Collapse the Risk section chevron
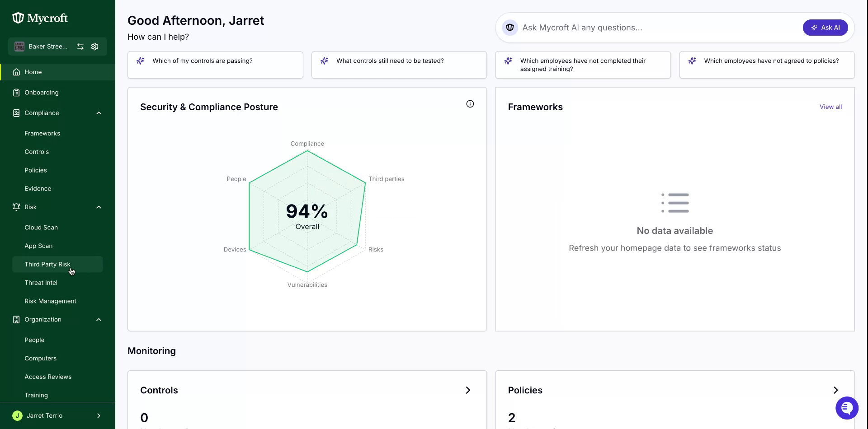This screenshot has width=868, height=429. 99,207
